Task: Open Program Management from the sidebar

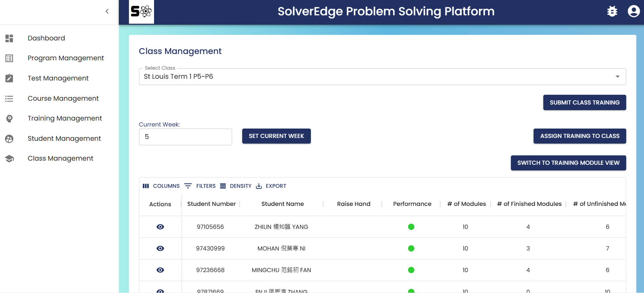Action: tap(66, 58)
